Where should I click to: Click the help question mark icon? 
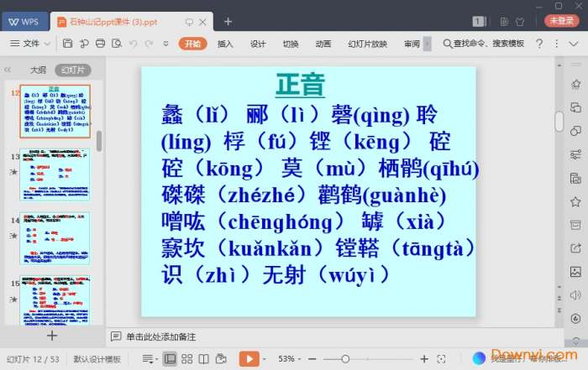pyautogui.click(x=539, y=44)
